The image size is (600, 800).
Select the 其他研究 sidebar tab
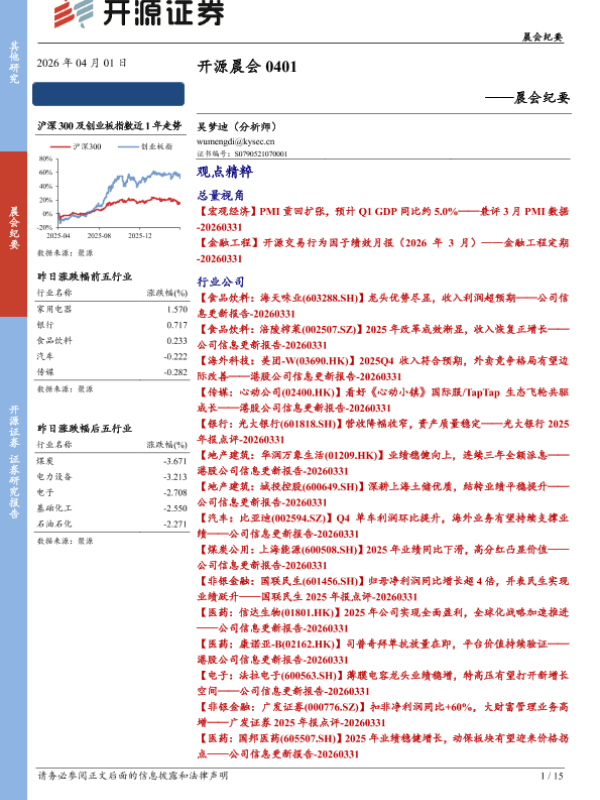point(13,62)
